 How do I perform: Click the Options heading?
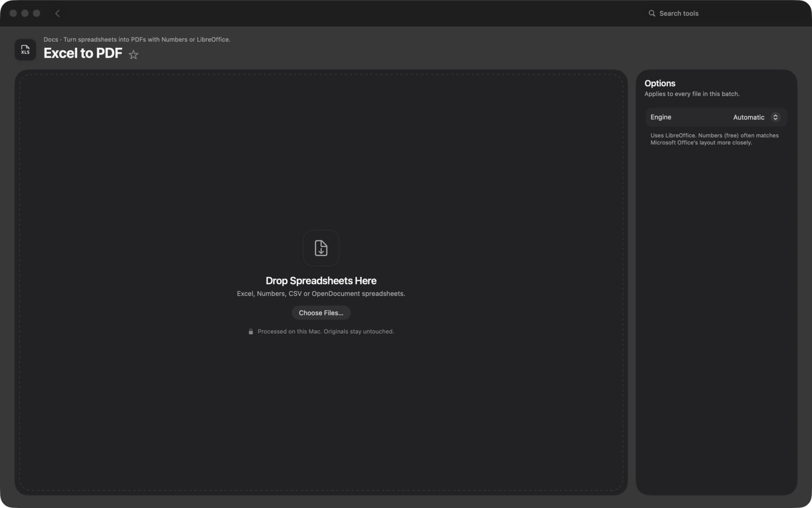click(x=660, y=83)
